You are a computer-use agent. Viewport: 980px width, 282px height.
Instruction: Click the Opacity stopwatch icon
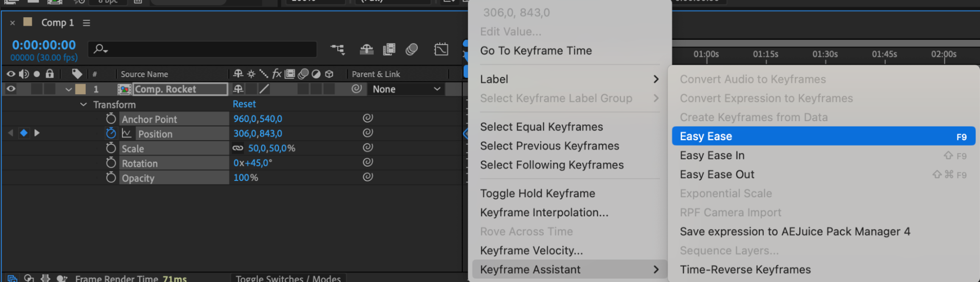pyautogui.click(x=111, y=178)
